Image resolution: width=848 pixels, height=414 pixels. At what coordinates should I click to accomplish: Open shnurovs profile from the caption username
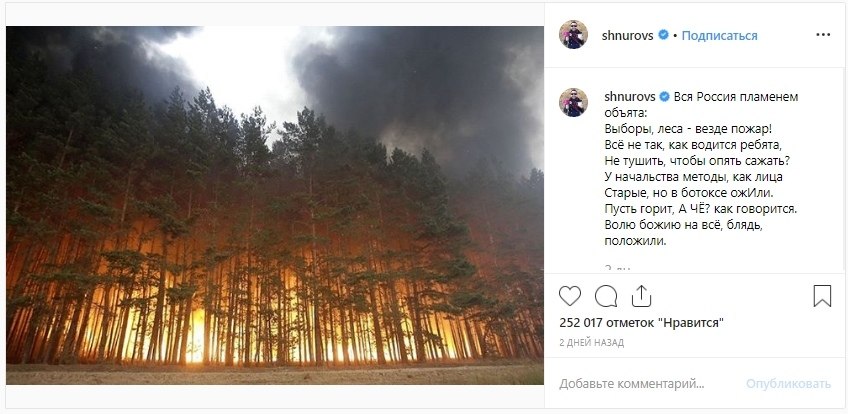point(630,97)
